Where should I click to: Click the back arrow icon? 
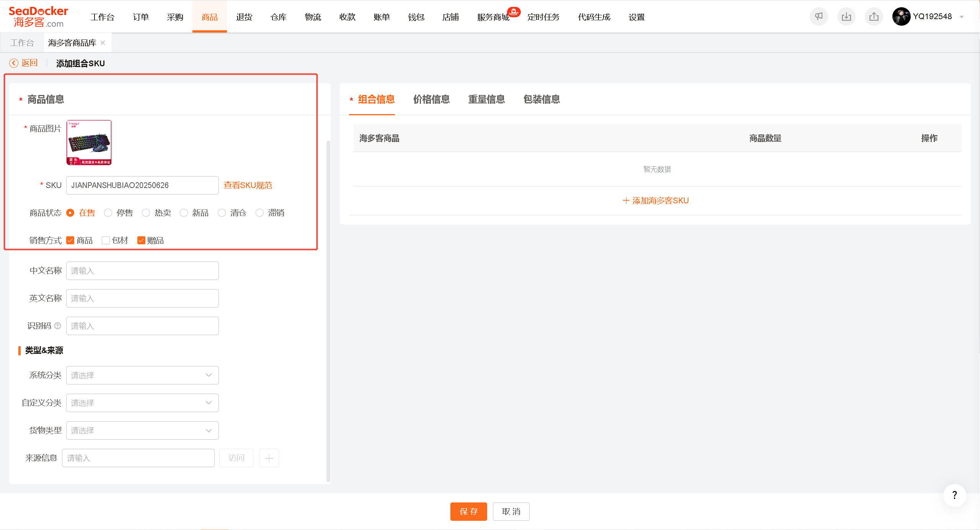coord(14,63)
